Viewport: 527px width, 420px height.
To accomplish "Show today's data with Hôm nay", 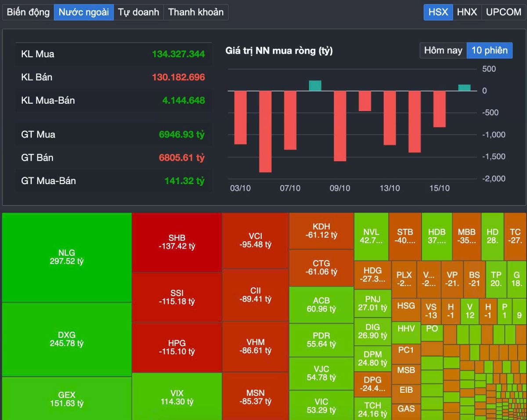I will pyautogui.click(x=443, y=51).
